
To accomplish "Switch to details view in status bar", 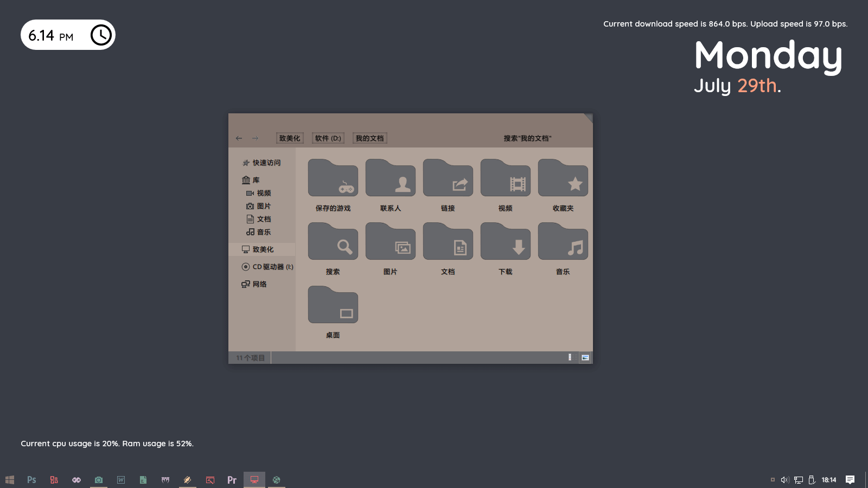I will tap(570, 357).
